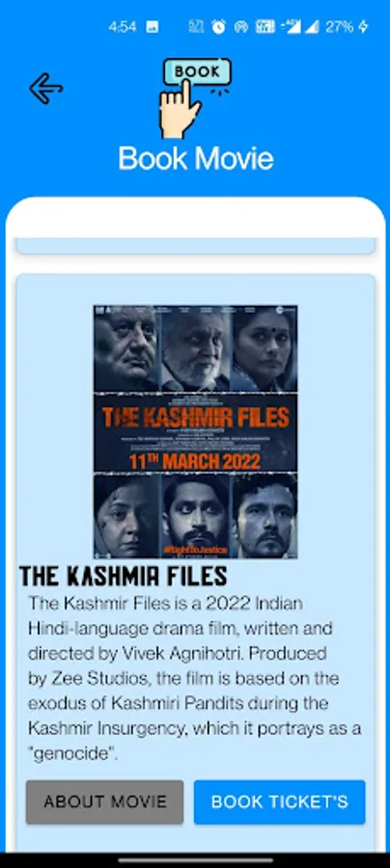Select the black THE KASHMIR FILES heading
390x868 pixels.
click(123, 577)
